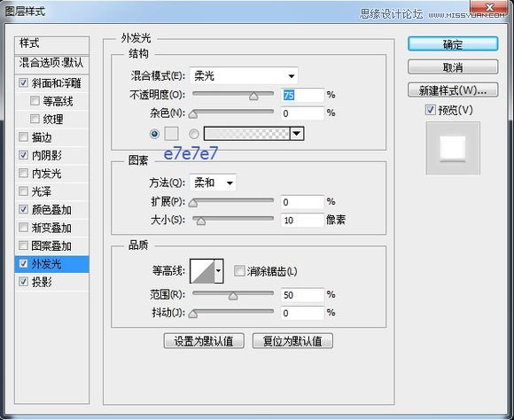Viewport: 514px width, 420px height.
Task: Confirm with the 确定 button
Action: pyautogui.click(x=453, y=44)
